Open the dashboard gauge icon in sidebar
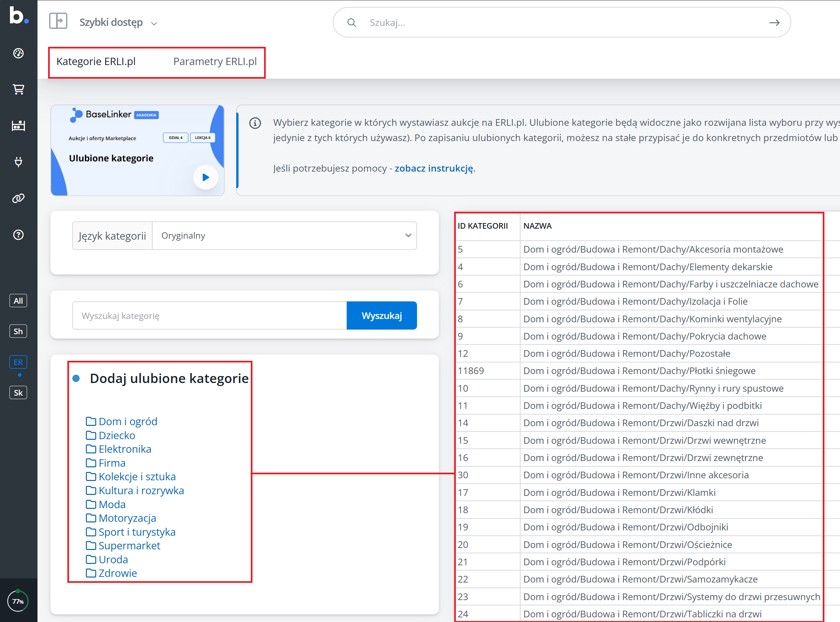This screenshot has height=622, width=840. point(19,53)
